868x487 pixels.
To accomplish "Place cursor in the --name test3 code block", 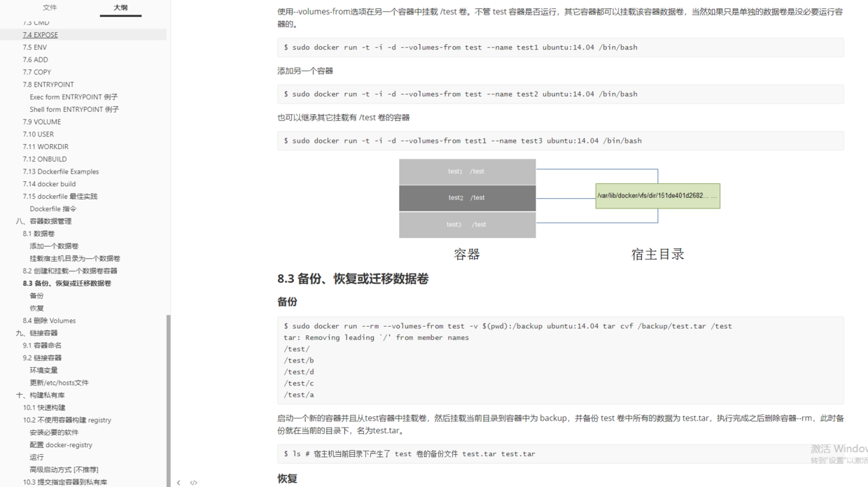I will 560,141.
